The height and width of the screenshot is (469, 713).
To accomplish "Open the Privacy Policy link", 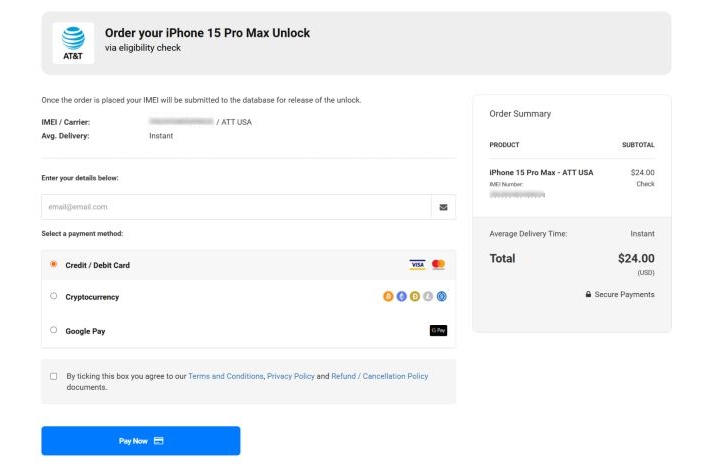I will pos(292,376).
